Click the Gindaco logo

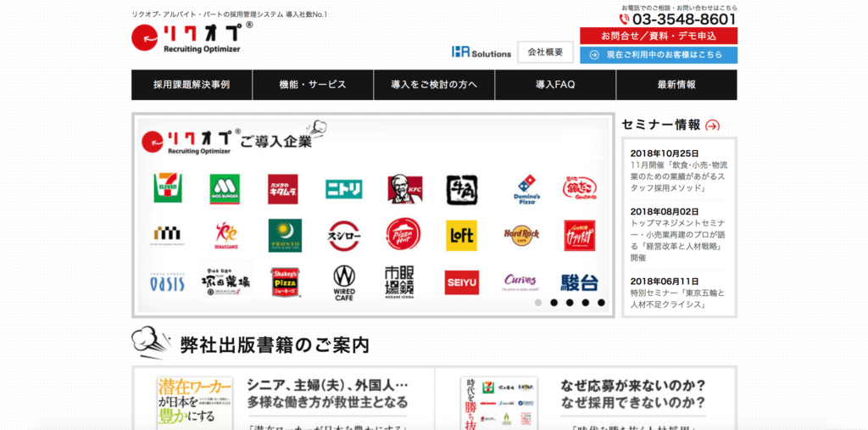[580, 189]
